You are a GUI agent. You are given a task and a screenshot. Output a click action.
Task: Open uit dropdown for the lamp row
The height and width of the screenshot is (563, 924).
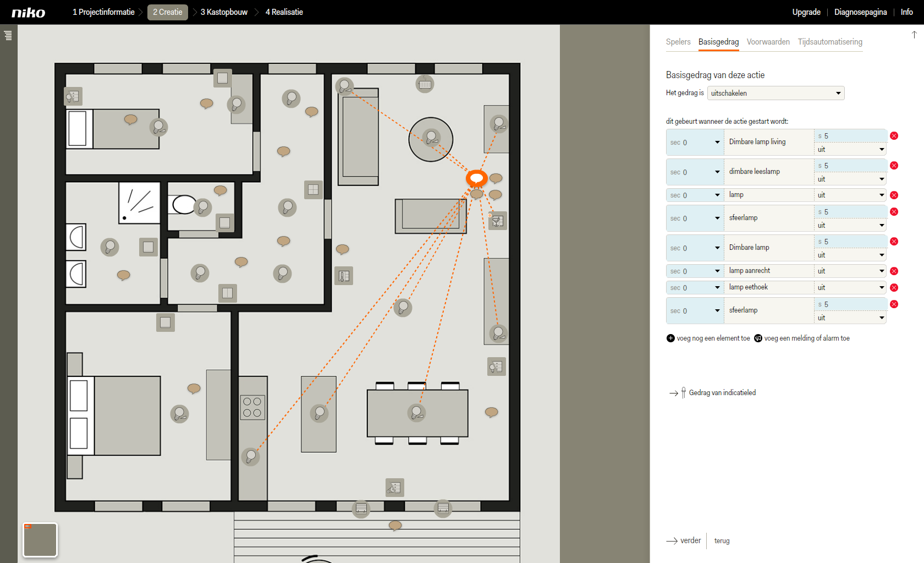click(850, 195)
